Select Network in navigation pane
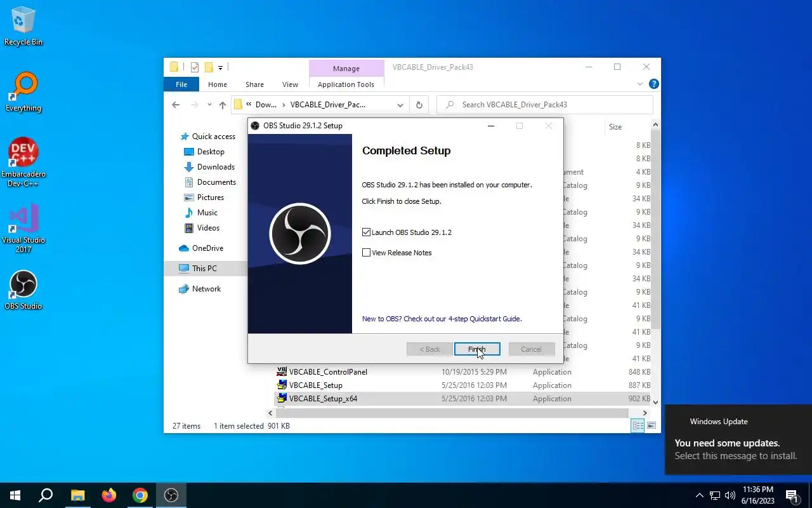 tap(206, 289)
